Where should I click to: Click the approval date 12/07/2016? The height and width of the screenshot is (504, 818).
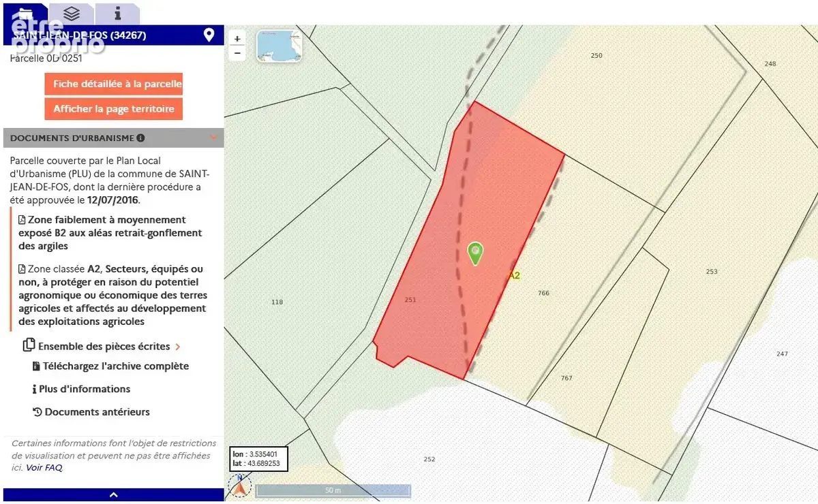[112, 200]
